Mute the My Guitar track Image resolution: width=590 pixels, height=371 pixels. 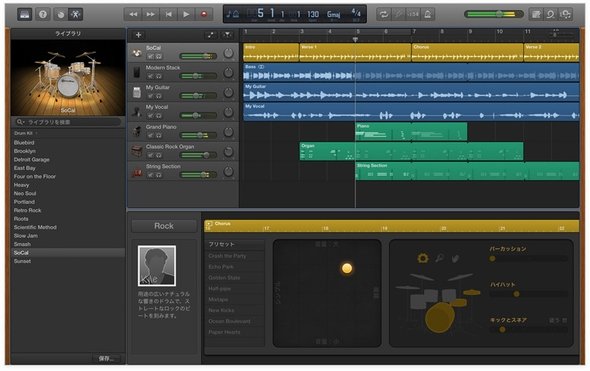[150, 96]
